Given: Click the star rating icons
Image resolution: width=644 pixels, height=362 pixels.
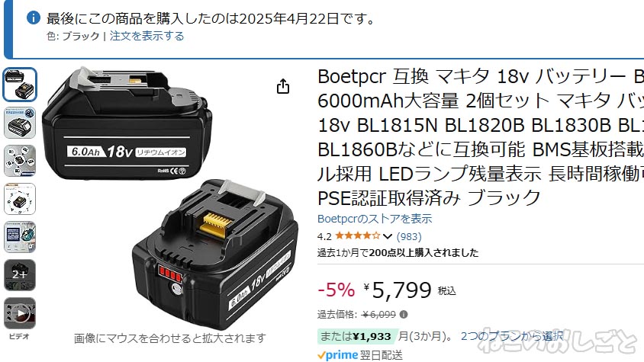Looking at the screenshot, I should pos(357,236).
